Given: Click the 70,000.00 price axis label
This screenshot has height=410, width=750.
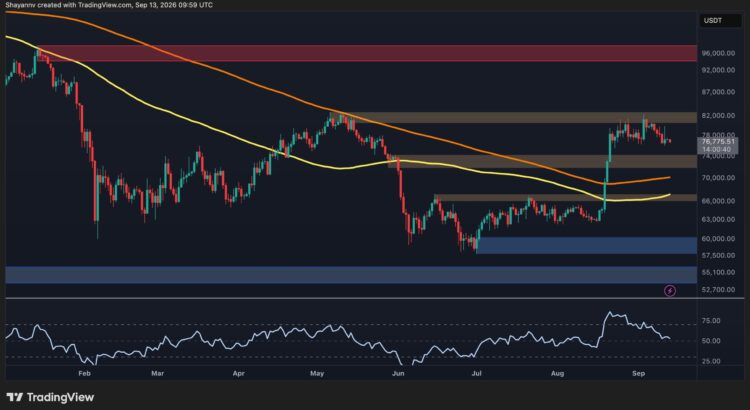Looking at the screenshot, I should 718,178.
